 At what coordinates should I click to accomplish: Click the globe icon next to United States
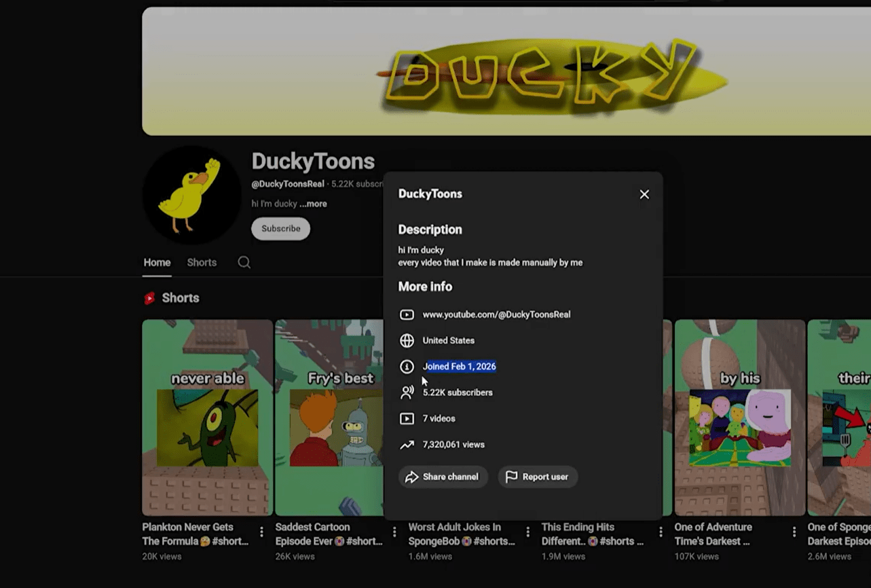tap(407, 341)
